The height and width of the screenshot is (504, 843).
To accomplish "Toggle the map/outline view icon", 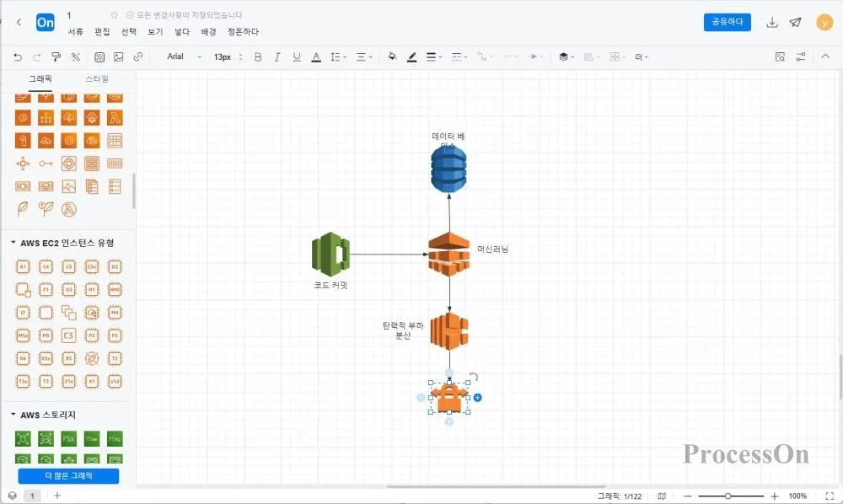I will (662, 496).
